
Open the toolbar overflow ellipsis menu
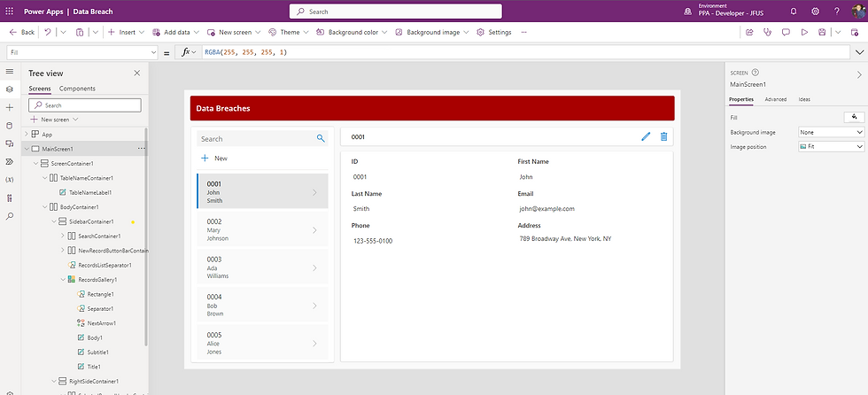[523, 32]
